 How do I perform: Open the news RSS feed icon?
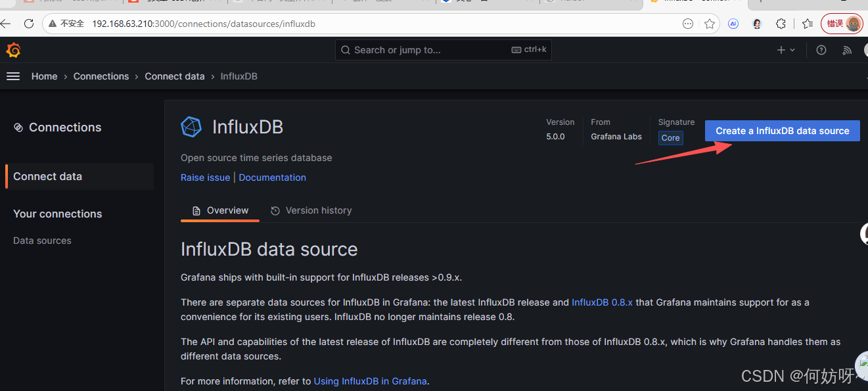(848, 50)
